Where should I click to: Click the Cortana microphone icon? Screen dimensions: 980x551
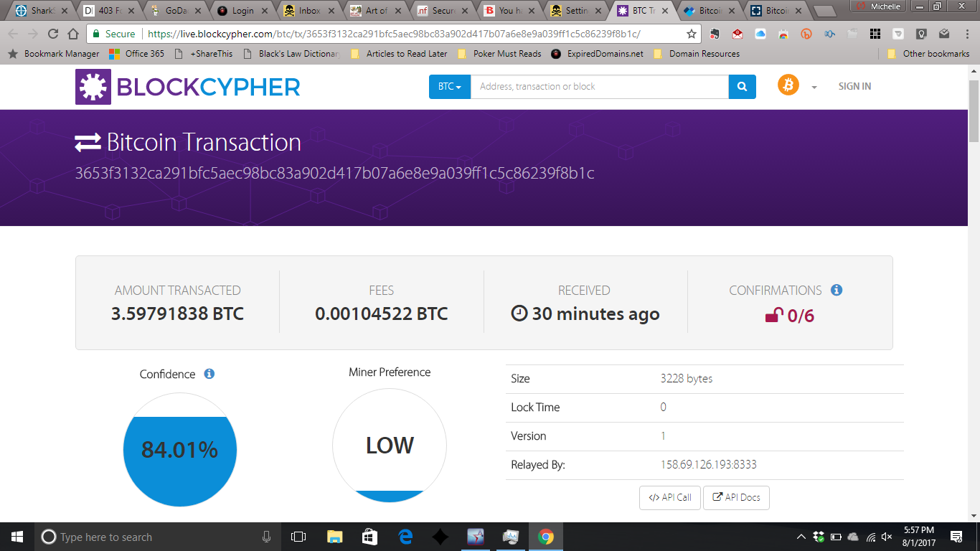tap(267, 537)
